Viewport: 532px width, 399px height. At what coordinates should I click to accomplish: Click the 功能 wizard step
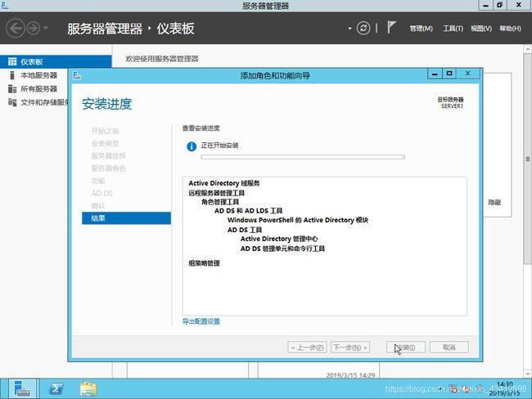tap(98, 181)
